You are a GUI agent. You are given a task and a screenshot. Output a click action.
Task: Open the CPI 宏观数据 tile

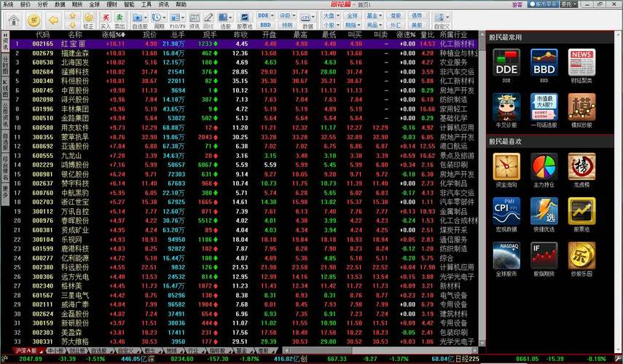pyautogui.click(x=506, y=211)
